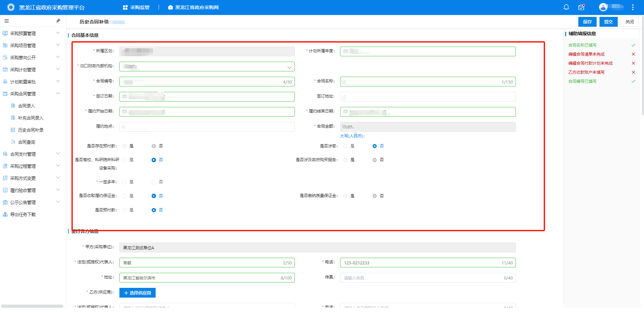Screen dimensions: 644x314
Task: Click the sidebar horizontal scrollbar
Action: tap(32, 306)
